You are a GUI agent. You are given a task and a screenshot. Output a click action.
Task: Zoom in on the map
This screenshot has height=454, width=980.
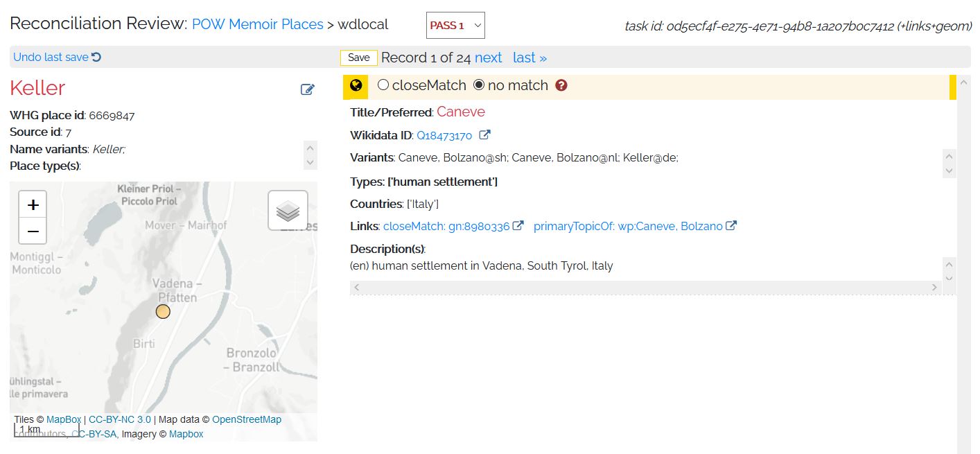(33, 204)
